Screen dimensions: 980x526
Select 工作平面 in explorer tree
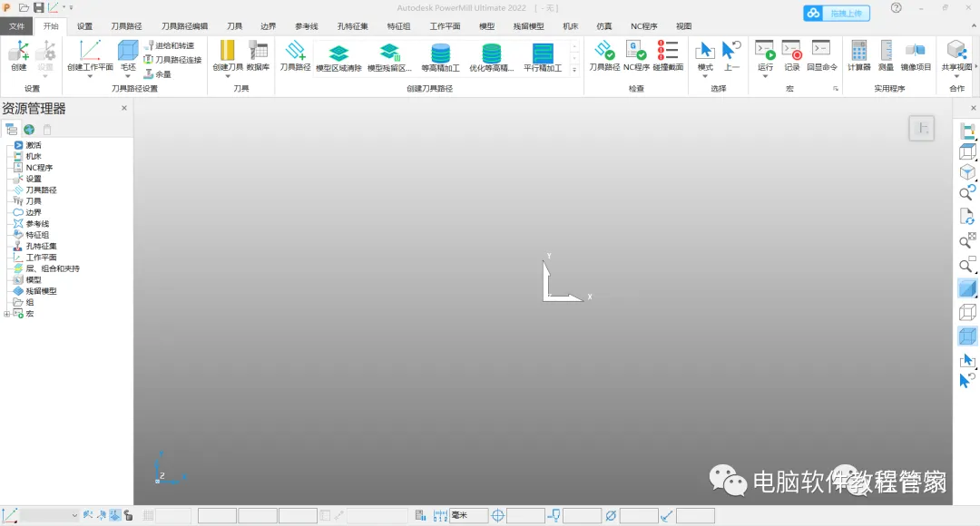41,258
